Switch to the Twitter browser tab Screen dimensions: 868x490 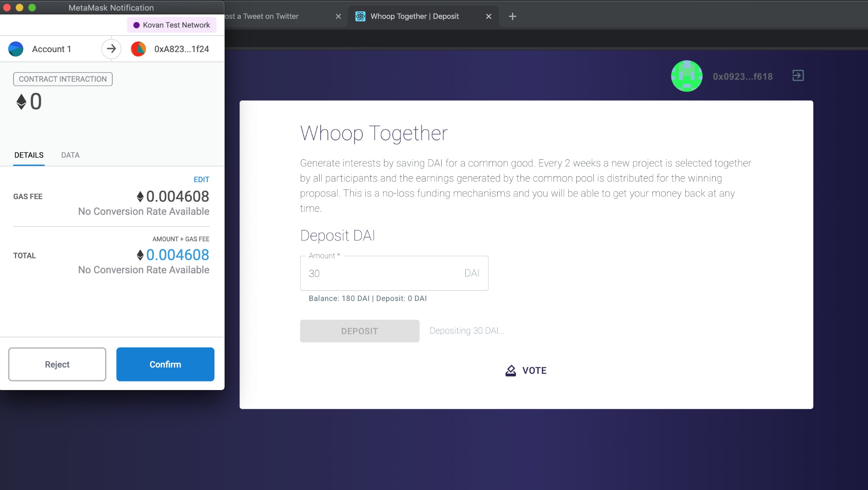pyautogui.click(x=271, y=17)
